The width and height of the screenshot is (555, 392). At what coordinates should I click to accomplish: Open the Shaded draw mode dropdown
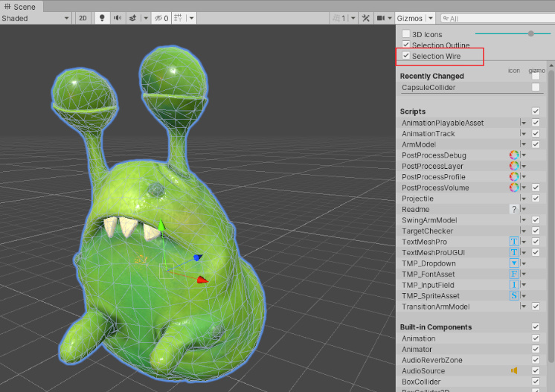pyautogui.click(x=36, y=18)
